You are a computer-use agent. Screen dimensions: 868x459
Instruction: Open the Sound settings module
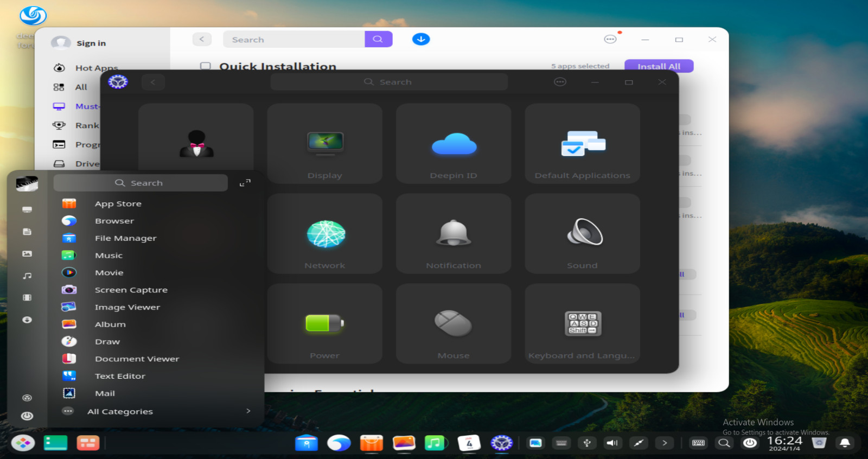pyautogui.click(x=582, y=233)
